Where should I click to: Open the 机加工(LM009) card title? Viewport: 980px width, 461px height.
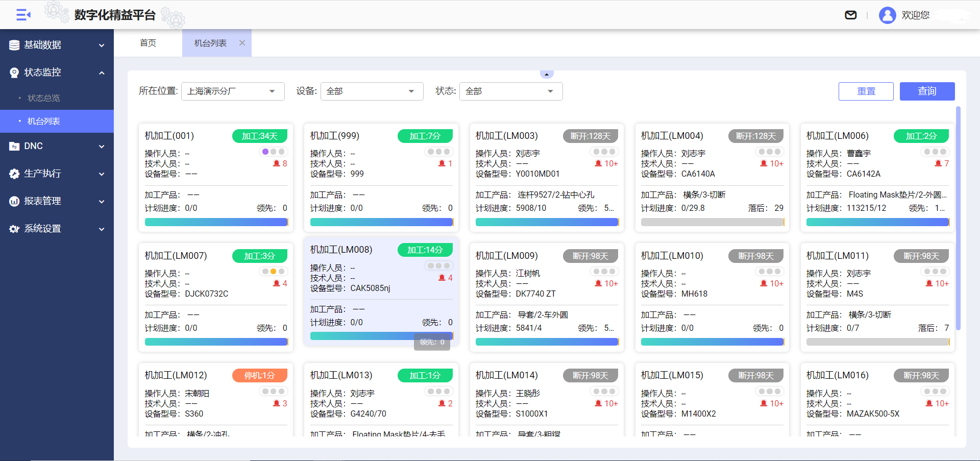(507, 256)
